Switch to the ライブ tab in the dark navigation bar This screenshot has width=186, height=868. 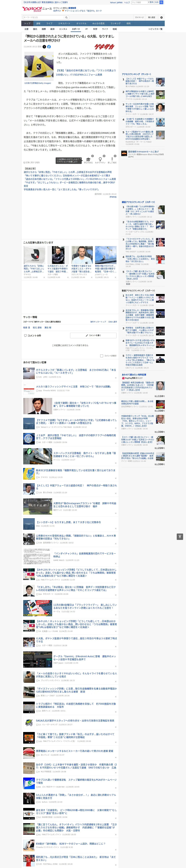click(x=49, y=24)
